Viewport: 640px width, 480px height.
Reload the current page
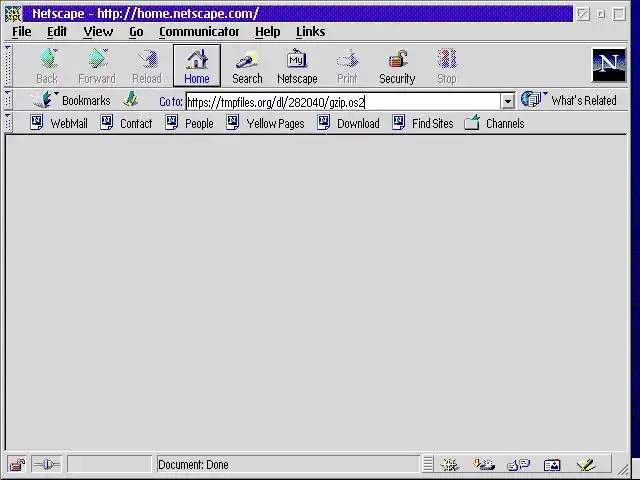(x=147, y=66)
